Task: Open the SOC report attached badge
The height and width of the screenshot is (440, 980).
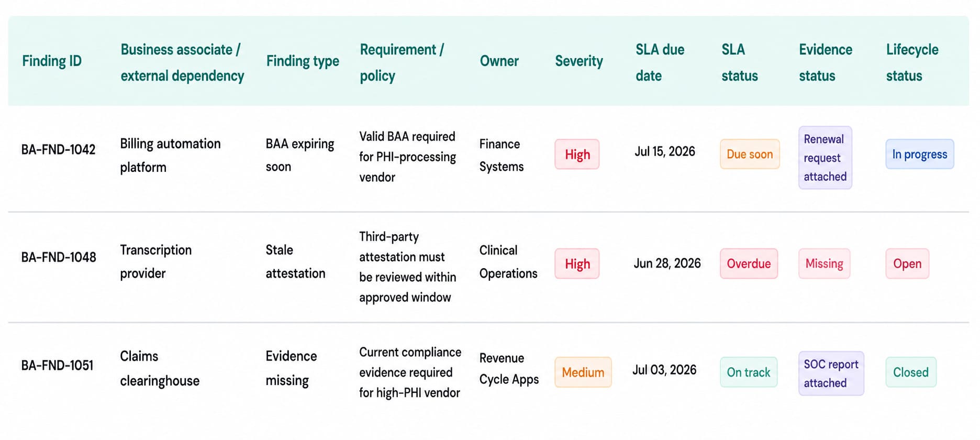Action: pos(831,373)
